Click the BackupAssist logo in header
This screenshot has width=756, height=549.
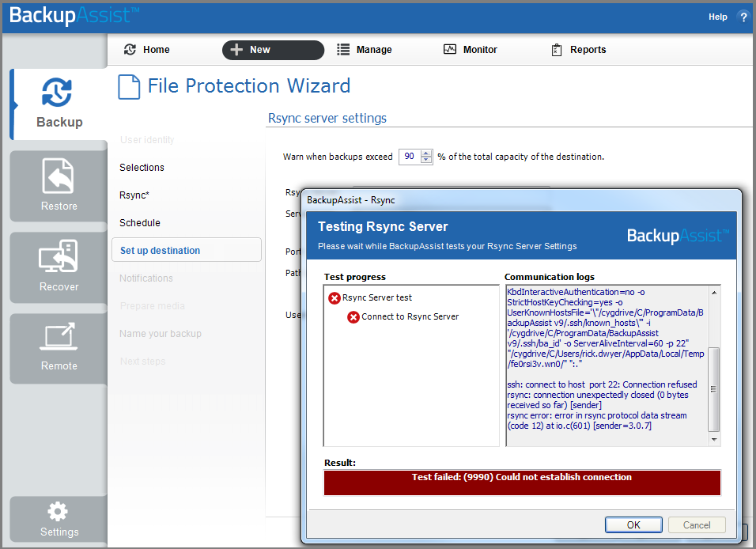coord(74,16)
